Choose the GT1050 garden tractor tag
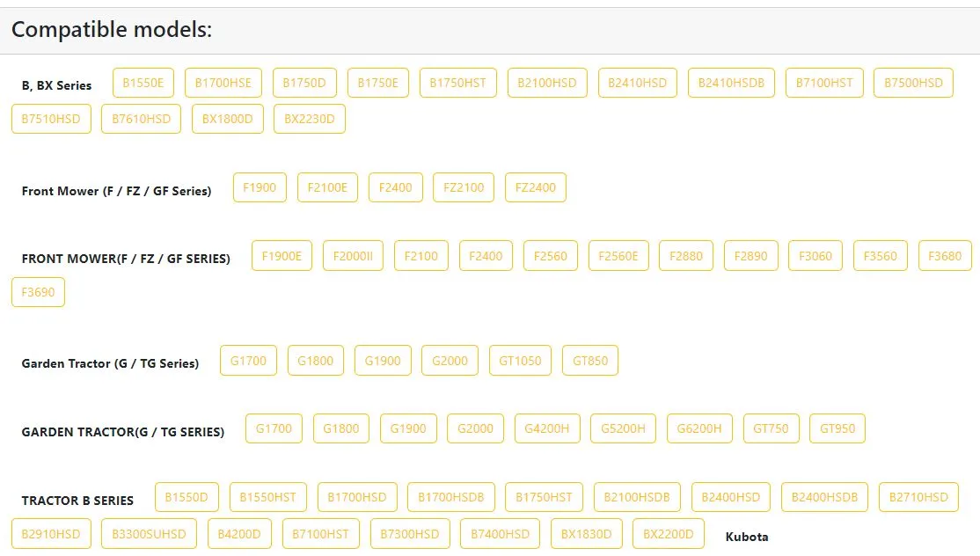980x556 pixels. coord(520,361)
